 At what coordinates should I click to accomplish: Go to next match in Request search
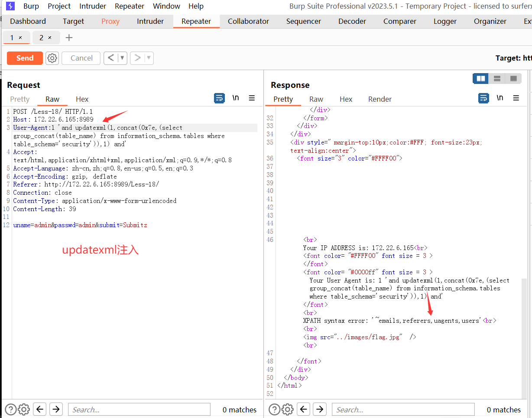(x=56, y=409)
